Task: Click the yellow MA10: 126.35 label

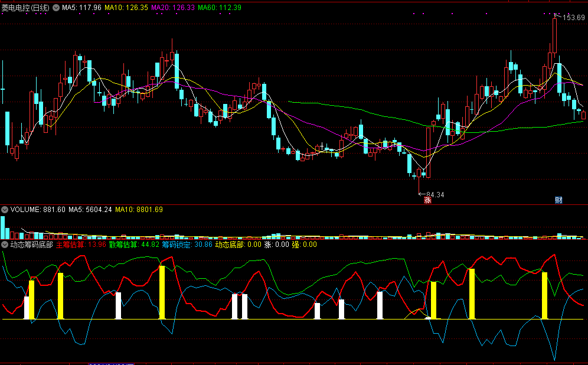Action: click(x=126, y=8)
